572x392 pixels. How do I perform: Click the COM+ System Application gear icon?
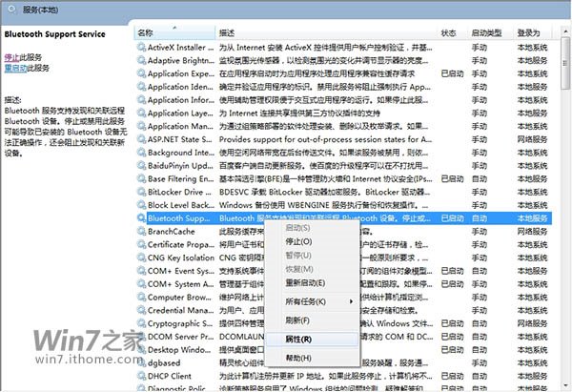pos(141,283)
